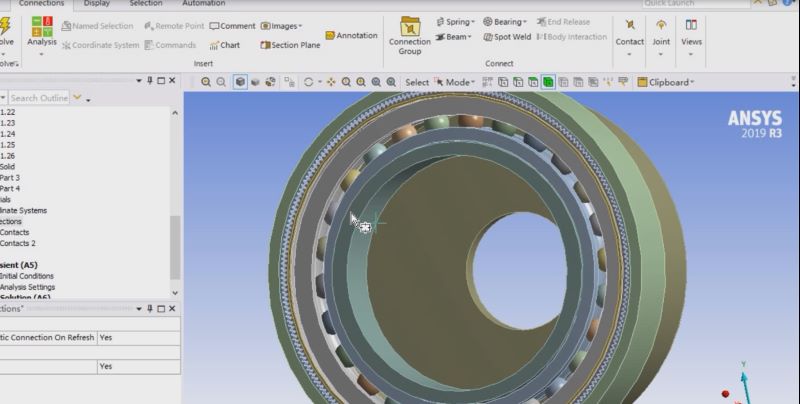The height and width of the screenshot is (404, 800).
Task: Open the Beam dropdown
Action: coord(453,37)
